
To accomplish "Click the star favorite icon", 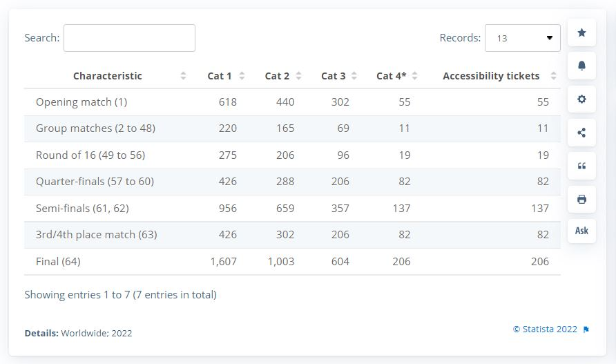I will tap(581, 32).
